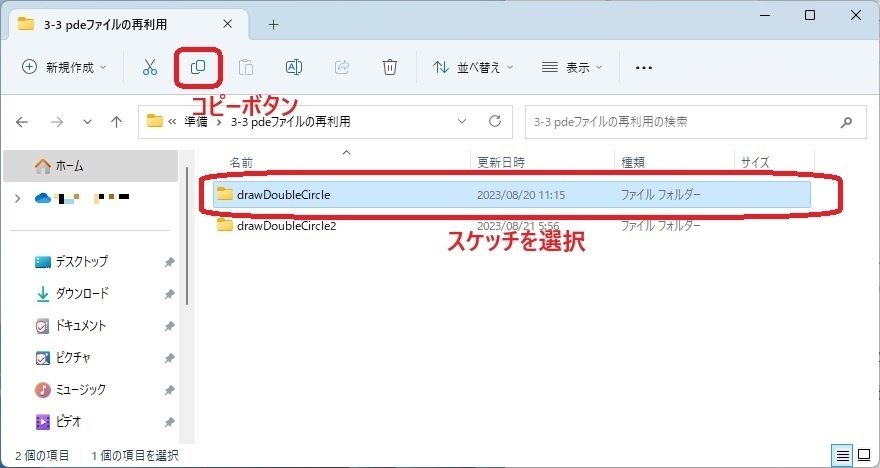This screenshot has width=880, height=468.
Task: Open the 並べ替え sort dropdown
Action: [x=473, y=67]
